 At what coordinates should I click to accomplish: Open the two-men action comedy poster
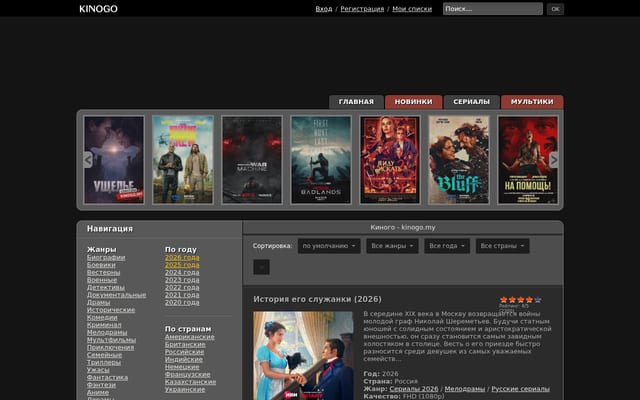tap(183, 160)
